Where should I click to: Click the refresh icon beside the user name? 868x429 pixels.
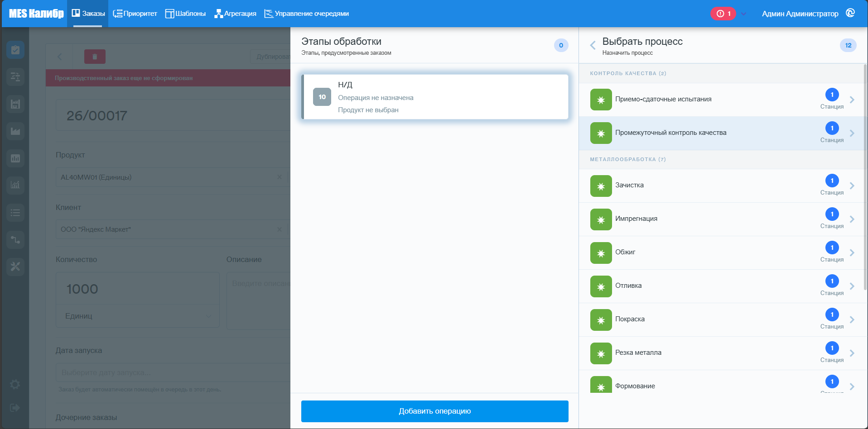point(850,13)
